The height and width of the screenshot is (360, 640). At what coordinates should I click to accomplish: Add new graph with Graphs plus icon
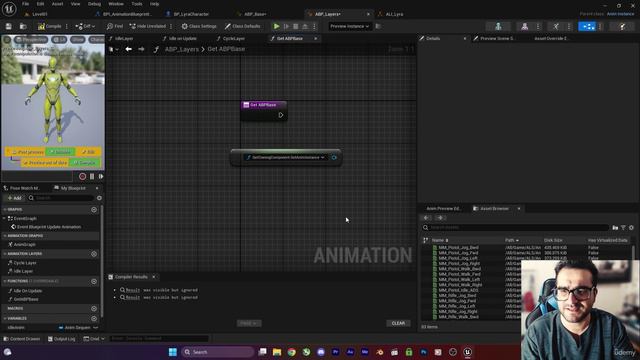click(x=94, y=209)
